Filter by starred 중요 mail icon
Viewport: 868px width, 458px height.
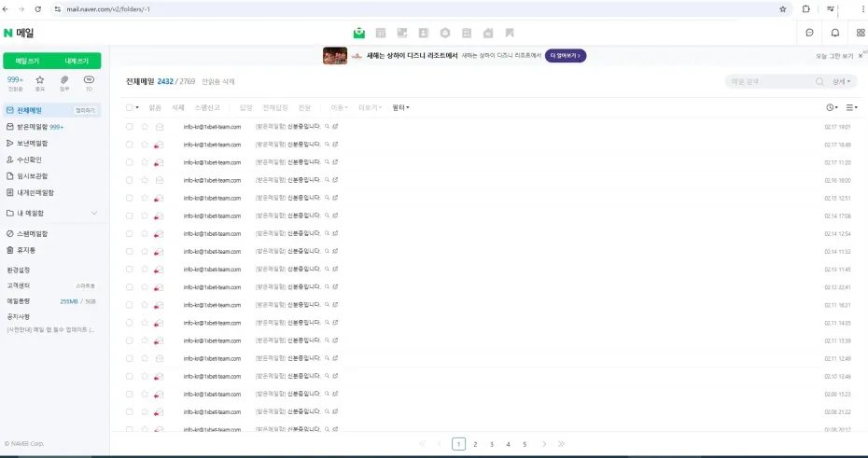click(39, 81)
